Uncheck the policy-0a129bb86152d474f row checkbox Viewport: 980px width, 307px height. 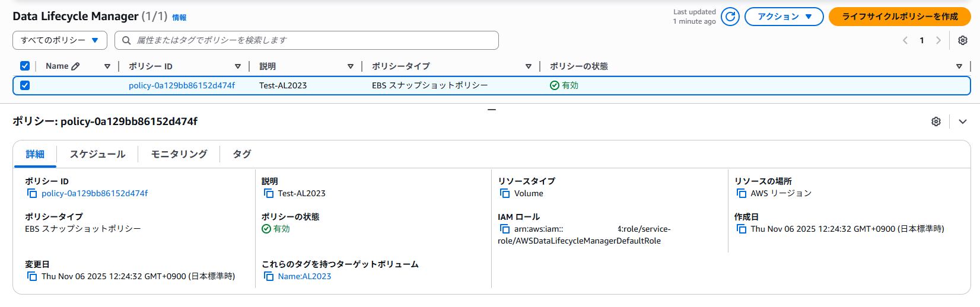click(x=25, y=85)
